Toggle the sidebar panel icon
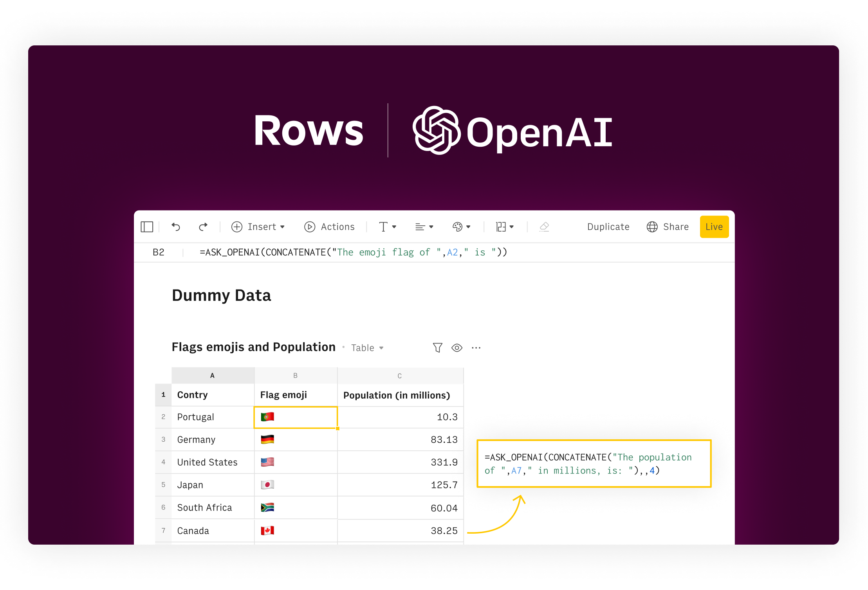Screen dimensions: 868x590 pyautogui.click(x=147, y=227)
